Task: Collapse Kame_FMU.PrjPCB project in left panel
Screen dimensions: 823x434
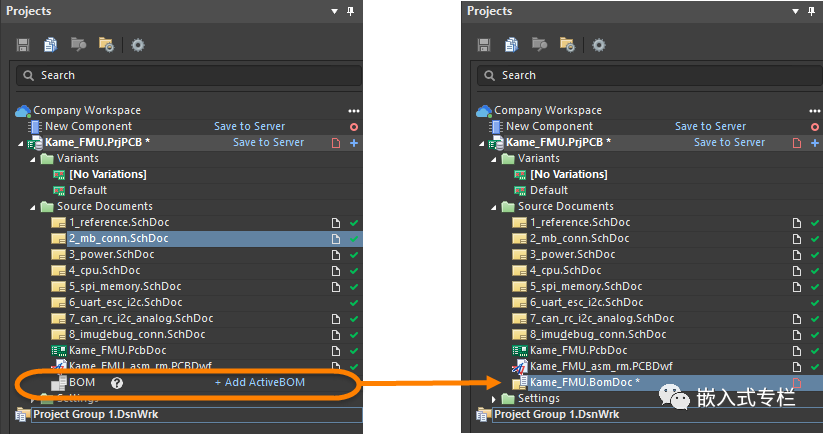Action: point(20,143)
